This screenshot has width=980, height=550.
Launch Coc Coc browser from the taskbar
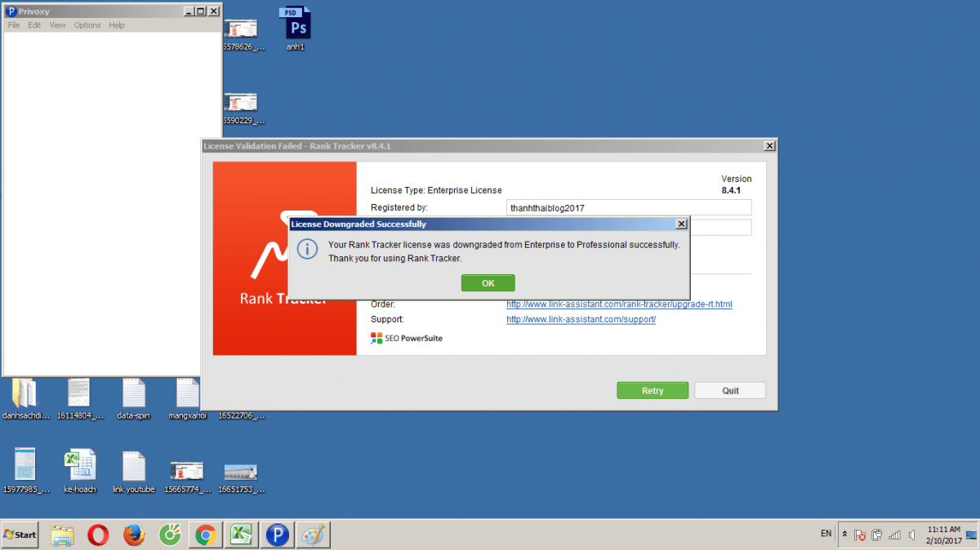[169, 535]
